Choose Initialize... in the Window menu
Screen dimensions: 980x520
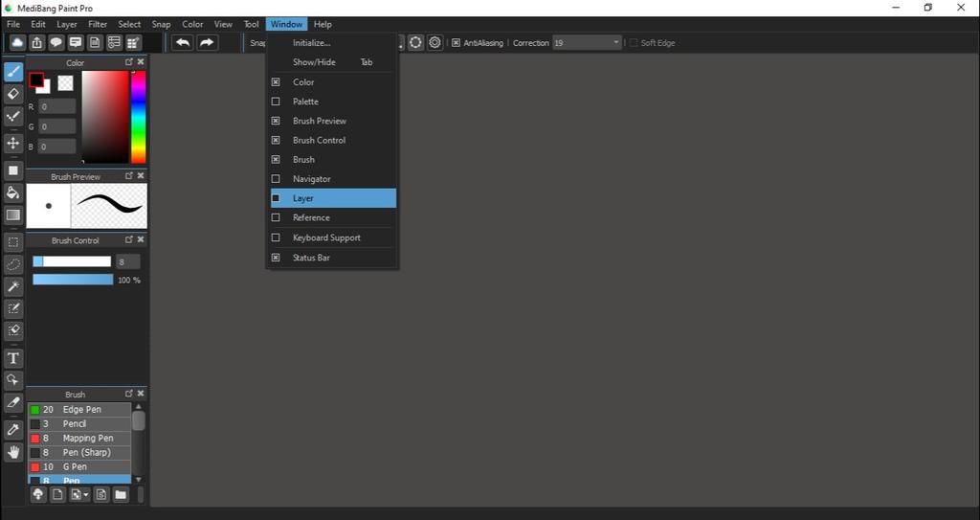pyautogui.click(x=333, y=42)
